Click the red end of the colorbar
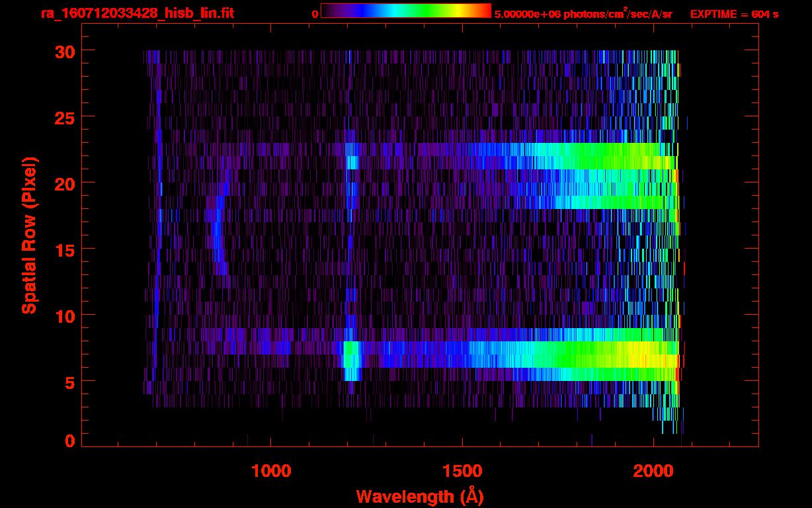Viewport: 812px width, 508px height. [486, 11]
